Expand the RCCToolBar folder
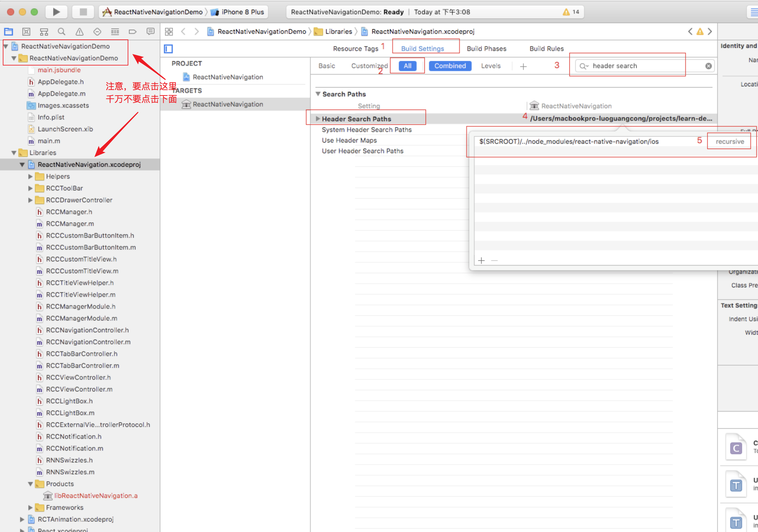The image size is (758, 532). (30, 188)
